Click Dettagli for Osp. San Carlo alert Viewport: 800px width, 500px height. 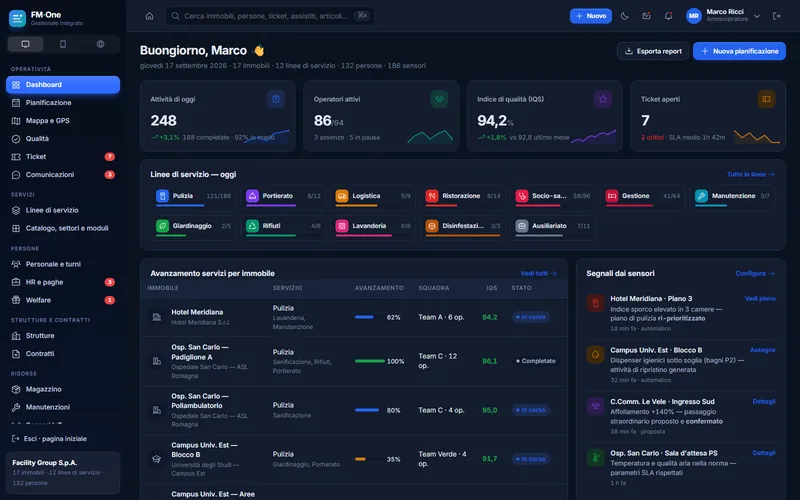pos(764,453)
